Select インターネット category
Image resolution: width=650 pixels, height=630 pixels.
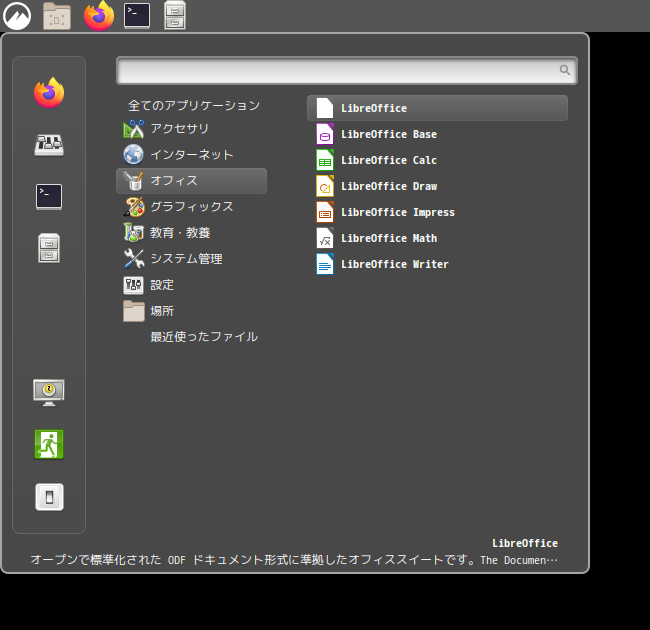[192, 155]
